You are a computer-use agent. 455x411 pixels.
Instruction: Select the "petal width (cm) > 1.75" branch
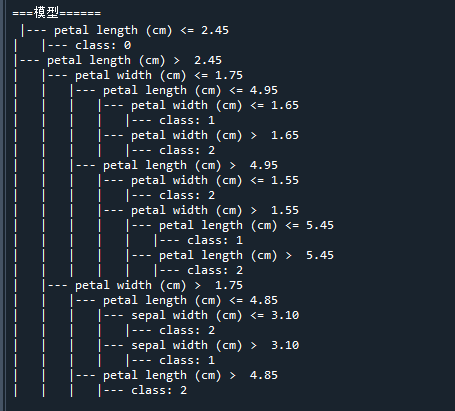coord(159,285)
